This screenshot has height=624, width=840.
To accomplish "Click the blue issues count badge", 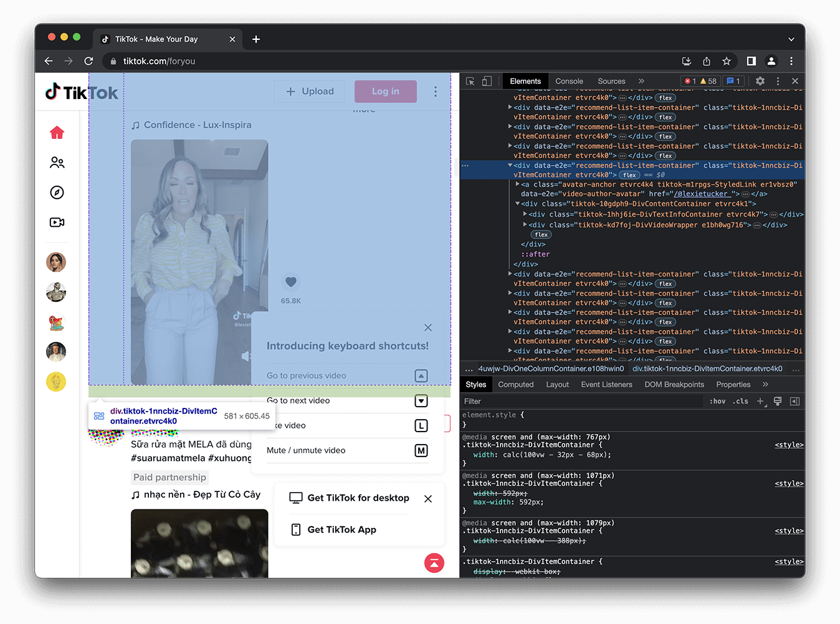I will (733, 82).
